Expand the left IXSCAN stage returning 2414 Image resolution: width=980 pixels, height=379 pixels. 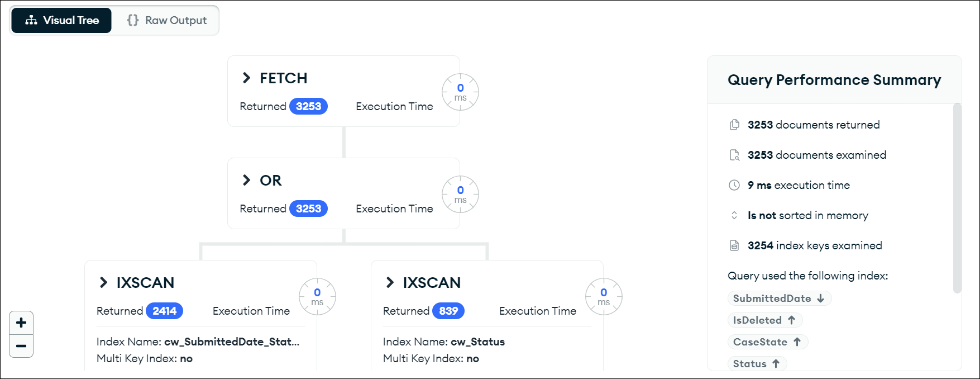coord(103,282)
